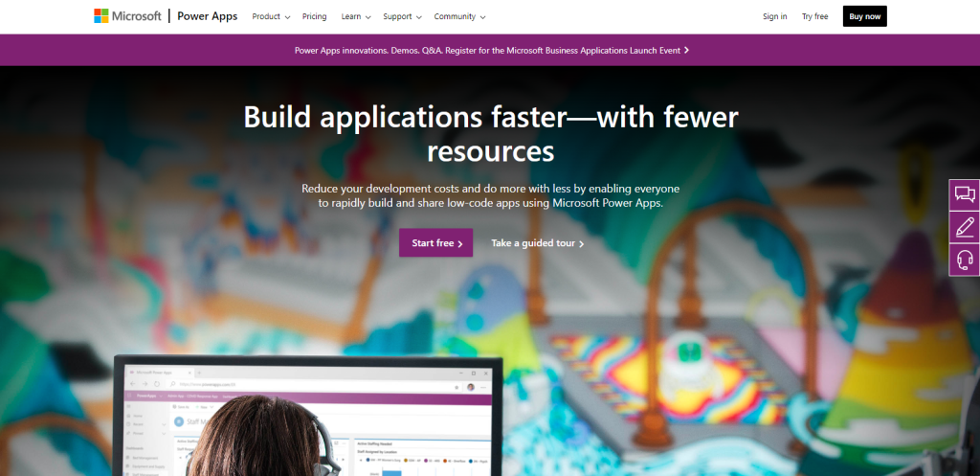Screen dimensions: 980x476
Task: Click Sign in
Action: (x=775, y=17)
